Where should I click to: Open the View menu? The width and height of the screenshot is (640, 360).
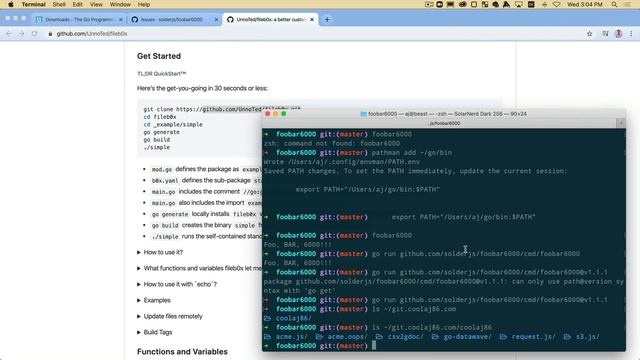pyautogui.click(x=96, y=4)
